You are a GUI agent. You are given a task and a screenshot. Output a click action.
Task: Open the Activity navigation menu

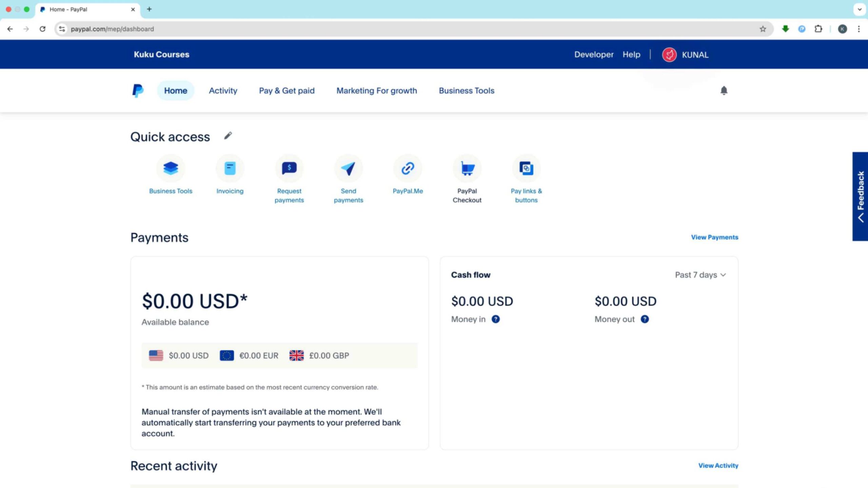tap(223, 91)
